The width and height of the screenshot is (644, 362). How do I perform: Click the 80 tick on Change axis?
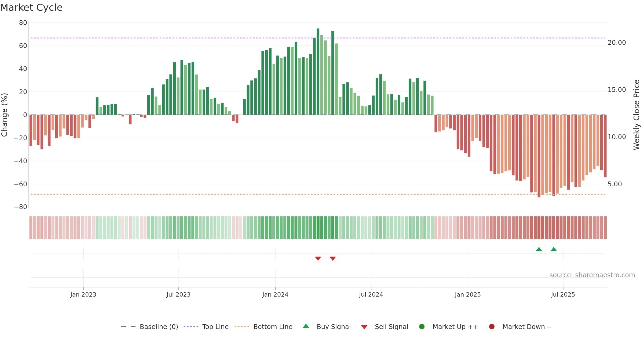click(23, 23)
